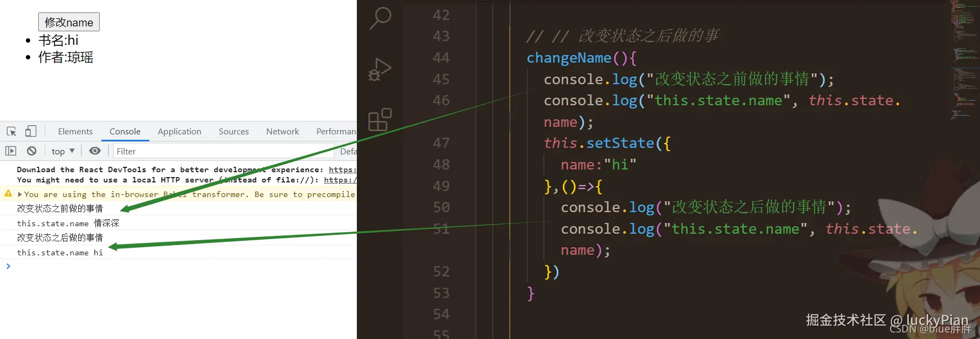This screenshot has height=339, width=980.
Task: Follow the React DevTools https link
Action: (x=343, y=170)
